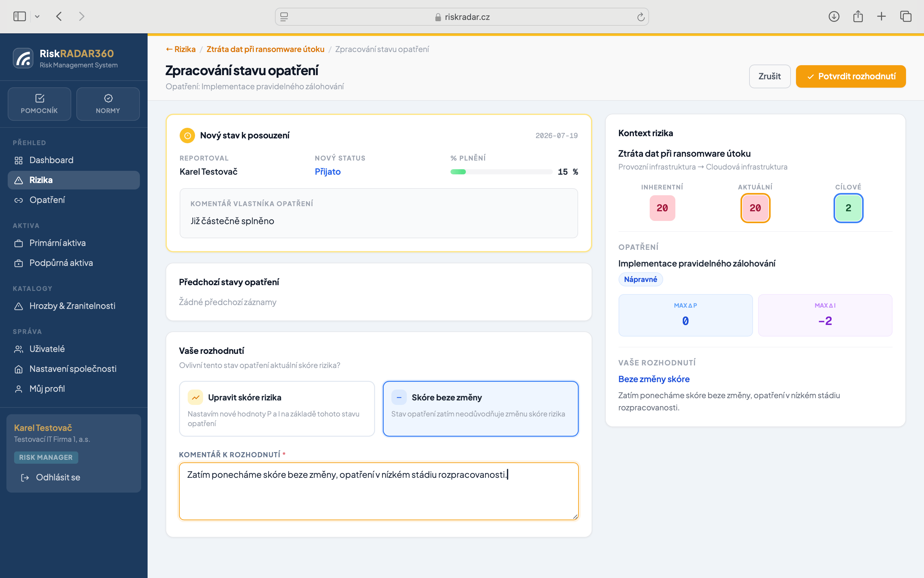The image size is (924, 578).
Task: Click into the Komentář k rozhodnutí textarea
Action: pyautogui.click(x=379, y=491)
